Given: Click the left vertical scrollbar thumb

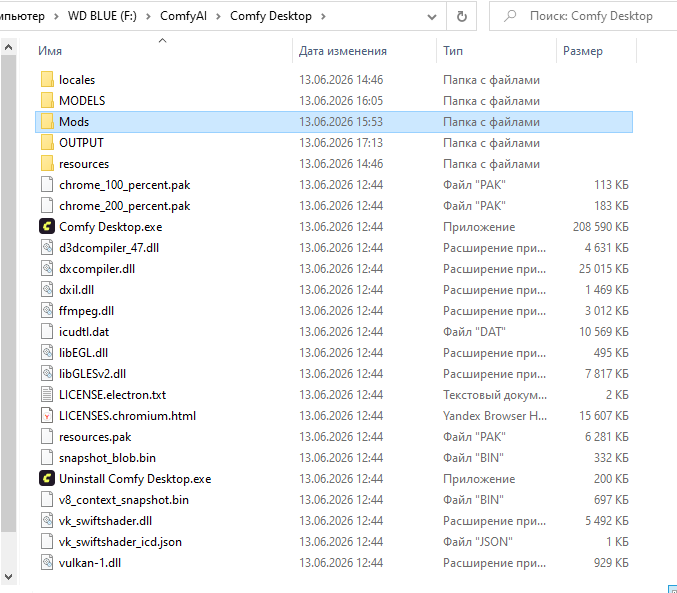Looking at the screenshot, I should tap(8, 294).
